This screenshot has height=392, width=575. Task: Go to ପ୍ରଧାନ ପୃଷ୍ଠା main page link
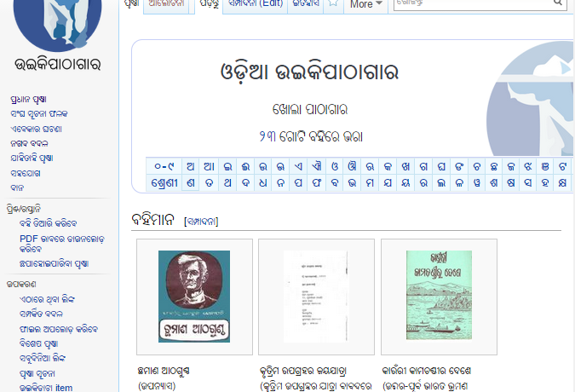tap(32, 98)
